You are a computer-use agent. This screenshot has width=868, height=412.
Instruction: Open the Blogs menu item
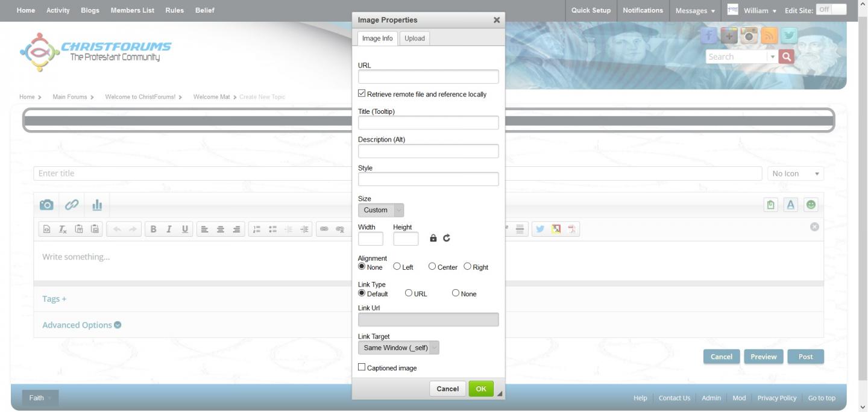click(x=90, y=10)
